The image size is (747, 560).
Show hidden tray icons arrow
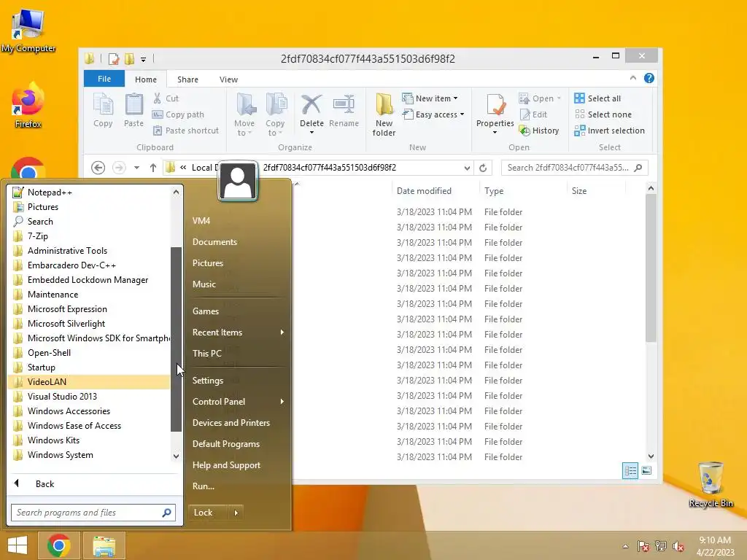click(x=625, y=546)
